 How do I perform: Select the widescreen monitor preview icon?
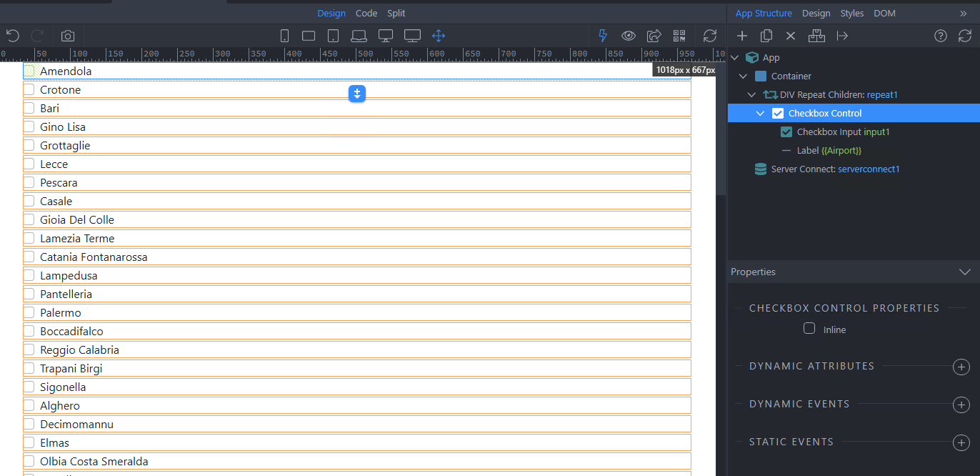(412, 36)
